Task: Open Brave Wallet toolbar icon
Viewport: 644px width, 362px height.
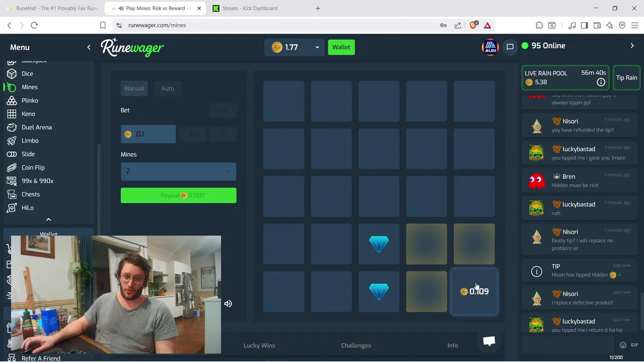Action: click(597, 25)
